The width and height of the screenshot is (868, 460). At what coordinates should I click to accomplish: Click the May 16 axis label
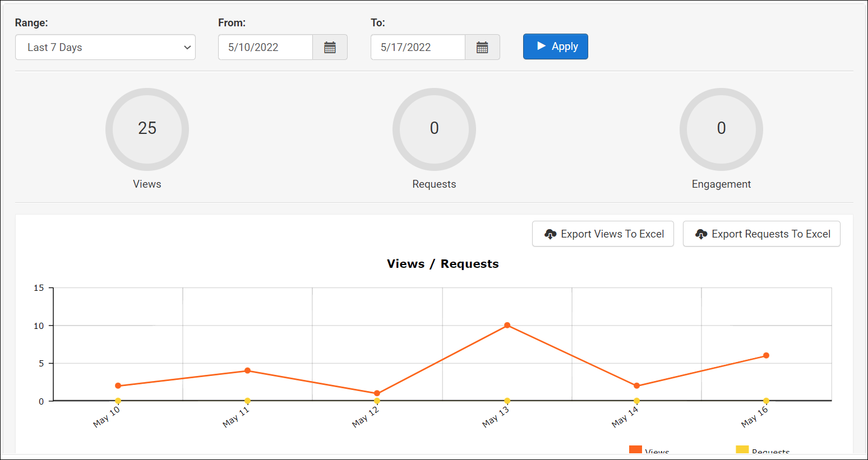click(755, 417)
